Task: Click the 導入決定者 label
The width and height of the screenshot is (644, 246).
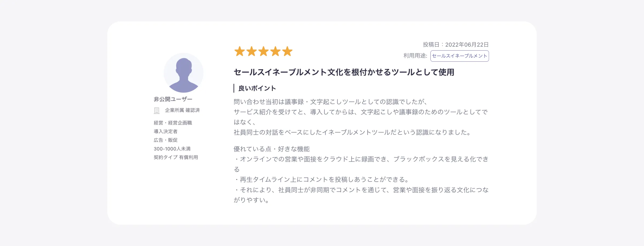Action: pyautogui.click(x=166, y=131)
